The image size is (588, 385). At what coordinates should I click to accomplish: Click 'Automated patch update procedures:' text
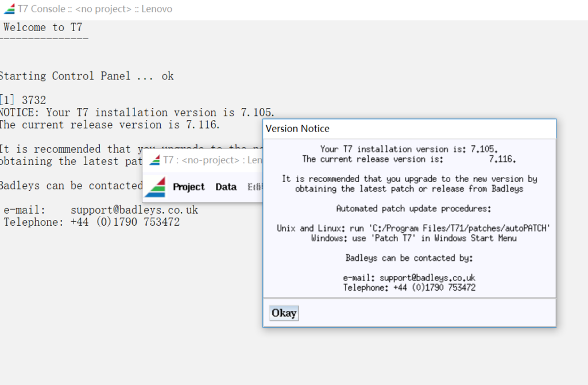pos(413,209)
